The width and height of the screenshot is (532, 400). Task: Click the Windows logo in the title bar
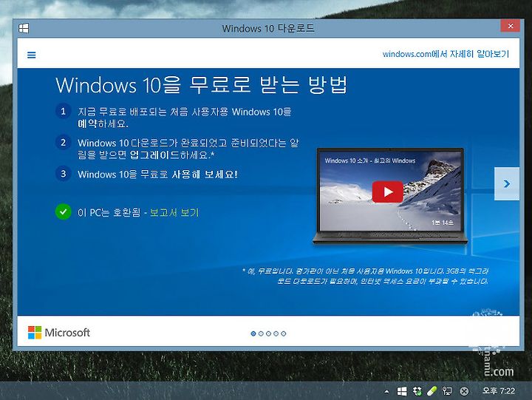pos(24,28)
